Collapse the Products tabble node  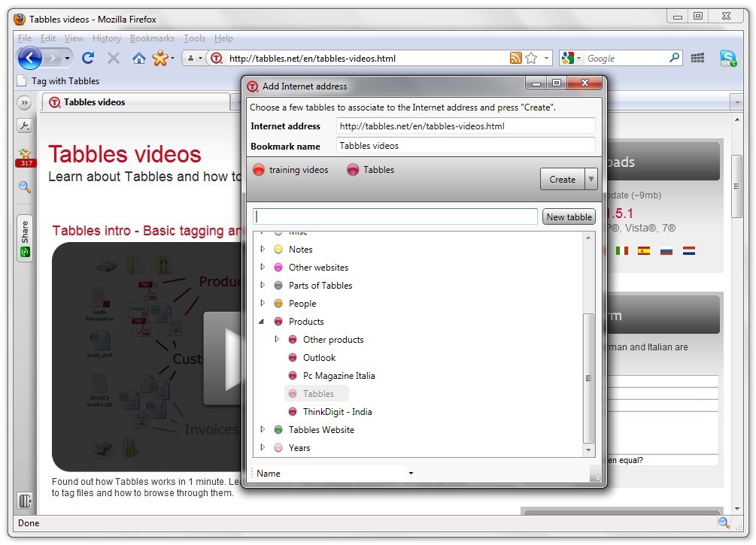[x=262, y=322]
